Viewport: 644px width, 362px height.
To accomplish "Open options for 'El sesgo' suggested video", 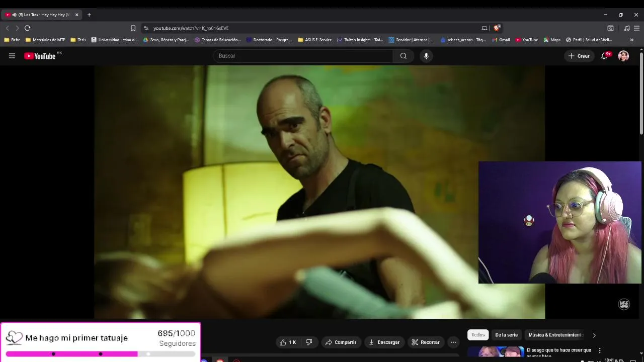I will click(x=599, y=350).
